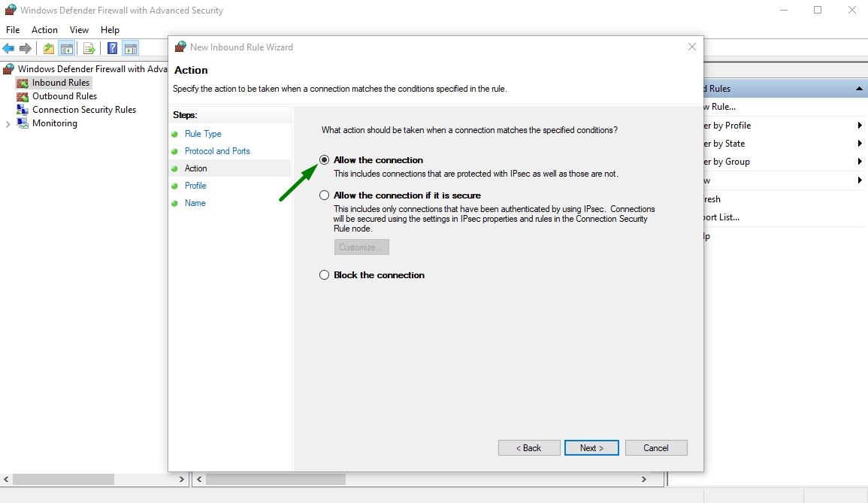Open the Help menu in the menu bar
The width and height of the screenshot is (868, 503).
click(x=110, y=30)
